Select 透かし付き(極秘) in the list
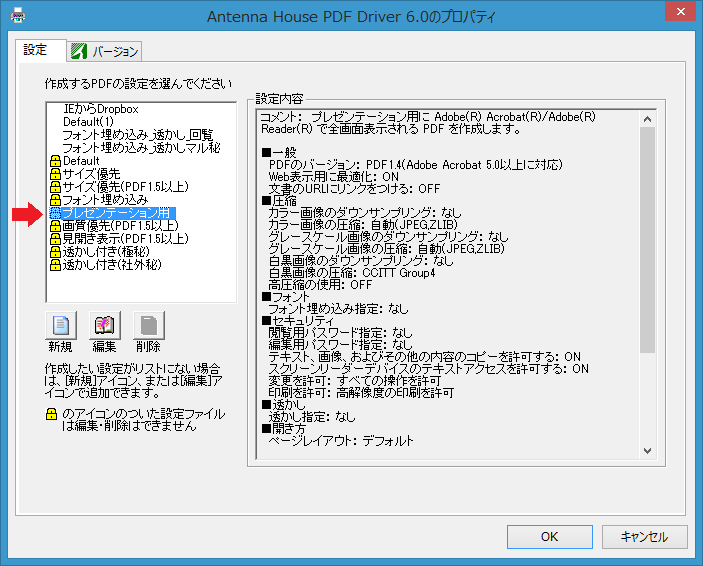The height and width of the screenshot is (566, 703). click(x=106, y=252)
